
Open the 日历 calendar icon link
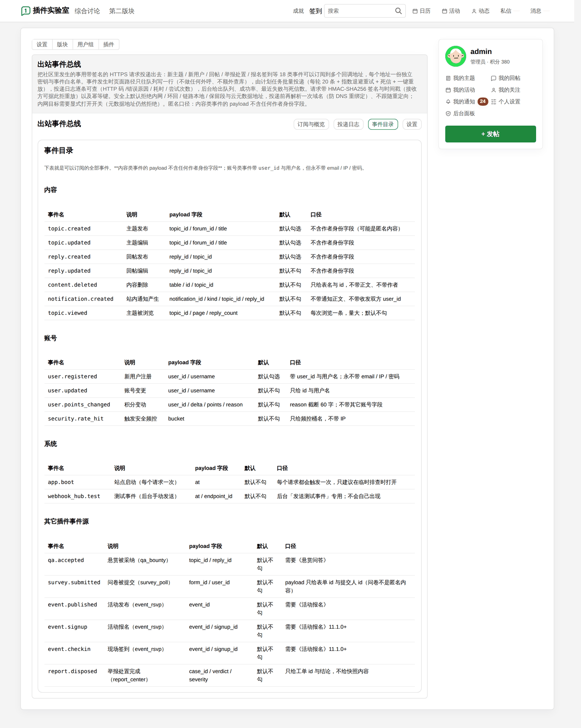pos(421,11)
